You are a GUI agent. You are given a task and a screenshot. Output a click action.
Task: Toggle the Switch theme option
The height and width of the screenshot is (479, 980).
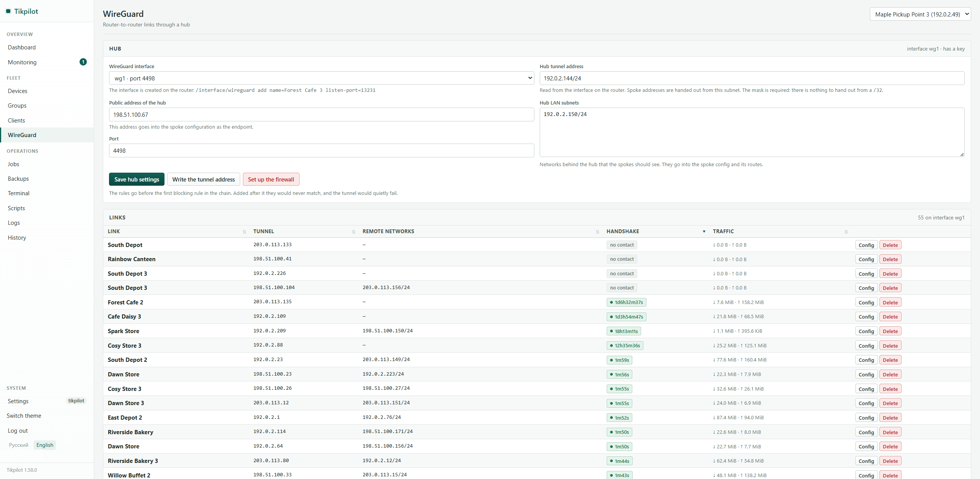pyautogui.click(x=24, y=416)
